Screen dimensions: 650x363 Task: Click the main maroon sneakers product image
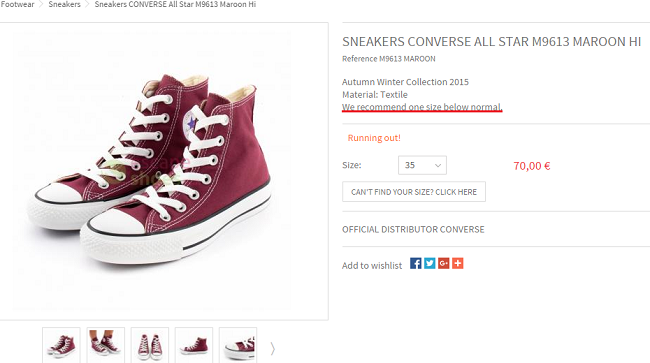pyautogui.click(x=151, y=170)
